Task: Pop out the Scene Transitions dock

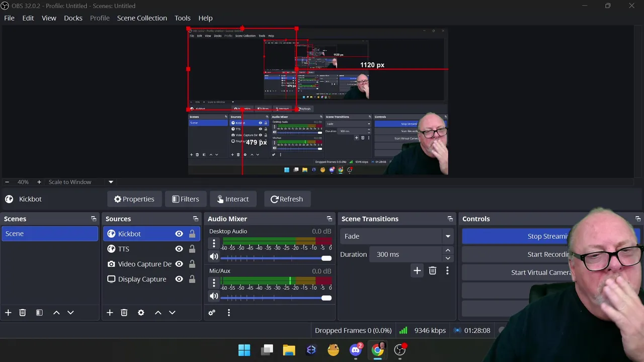Action: pos(450,219)
